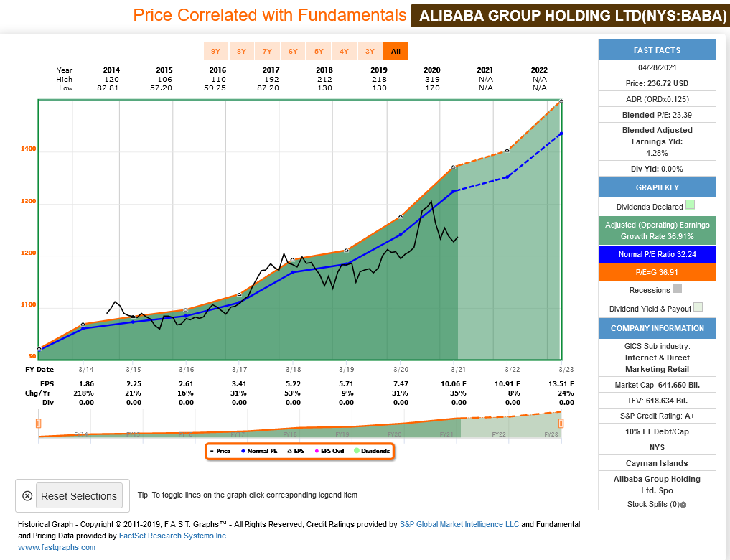The width and height of the screenshot is (730, 560).
Task: Click the NYS exchange row
Action: tap(657, 447)
